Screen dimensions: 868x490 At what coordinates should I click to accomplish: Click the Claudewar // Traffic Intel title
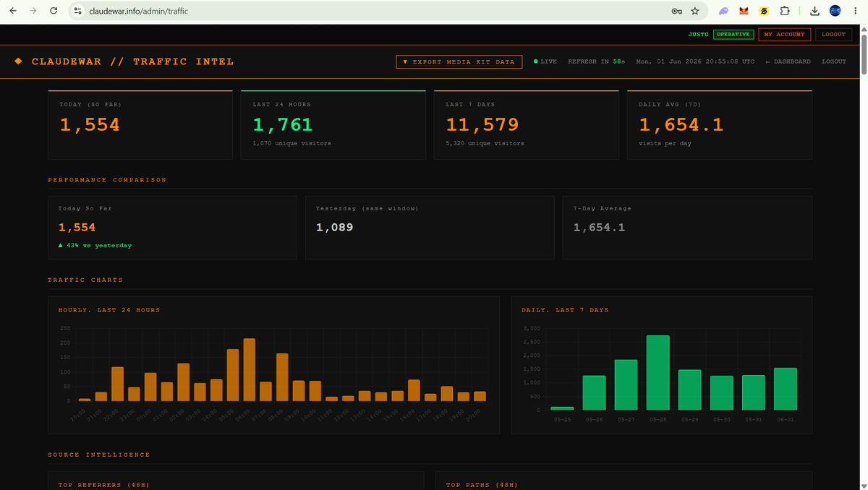click(x=132, y=61)
